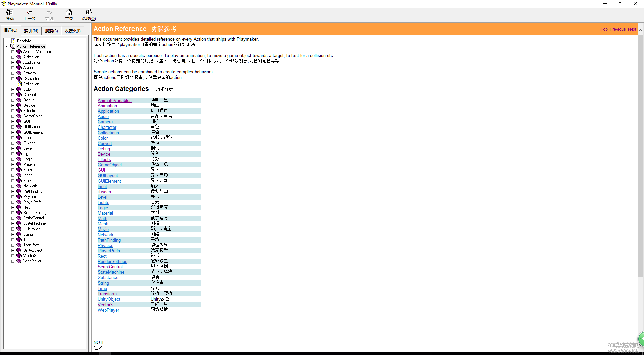Screen dimensions: 644x355
Task: Click the iTween book icon in tree
Action: 19,143
